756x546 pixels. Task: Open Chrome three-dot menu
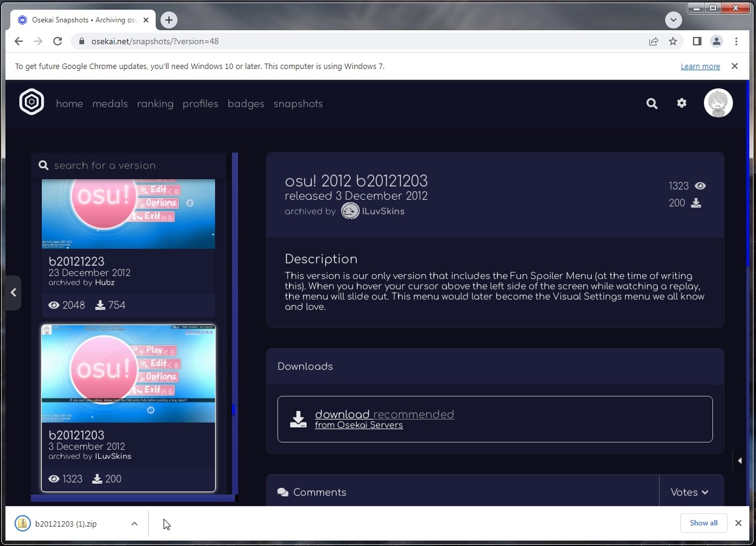[736, 41]
